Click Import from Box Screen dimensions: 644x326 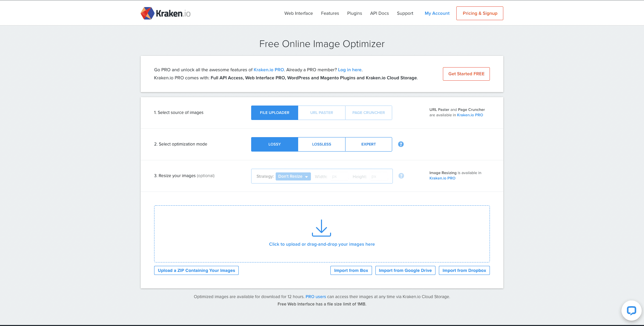(x=351, y=271)
